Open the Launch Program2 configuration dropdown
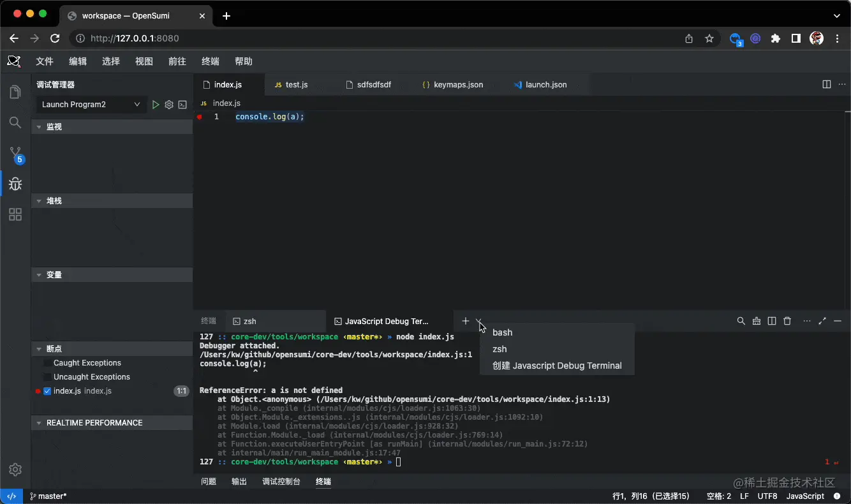The image size is (851, 504). pyautogui.click(x=91, y=105)
